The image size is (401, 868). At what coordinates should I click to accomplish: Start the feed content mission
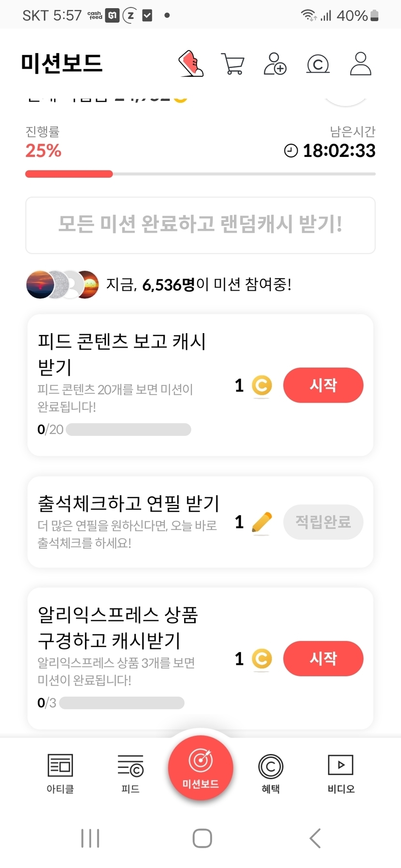click(323, 385)
